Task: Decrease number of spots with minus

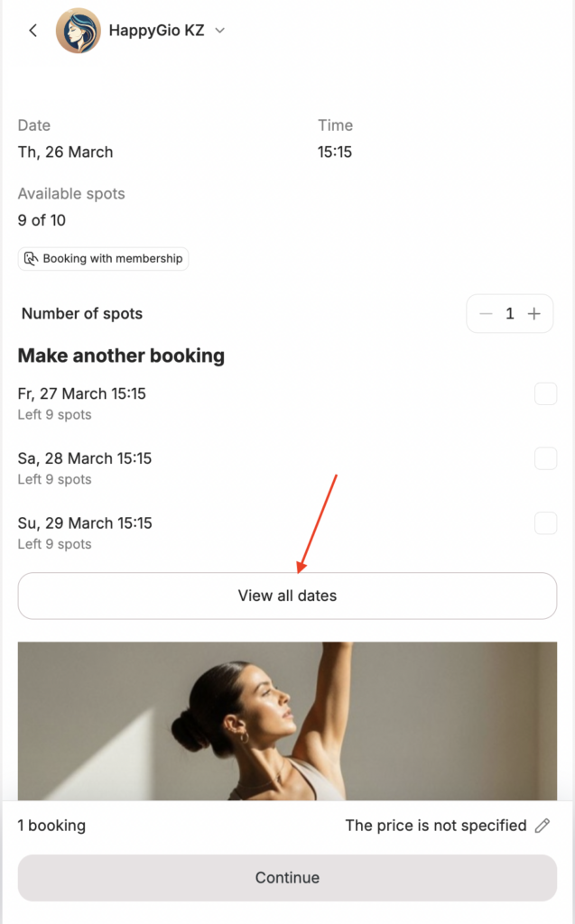Action: point(487,314)
